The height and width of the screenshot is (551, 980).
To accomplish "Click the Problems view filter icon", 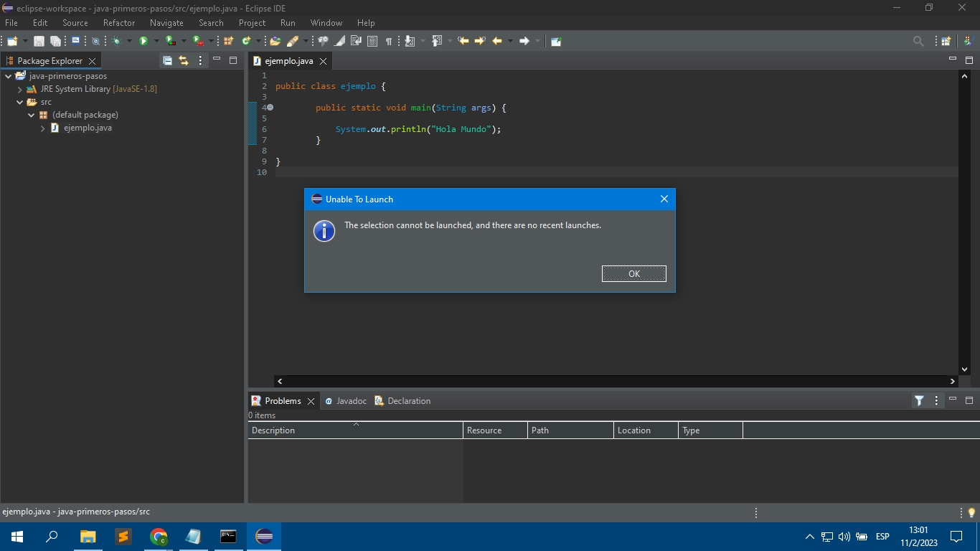I will point(919,400).
